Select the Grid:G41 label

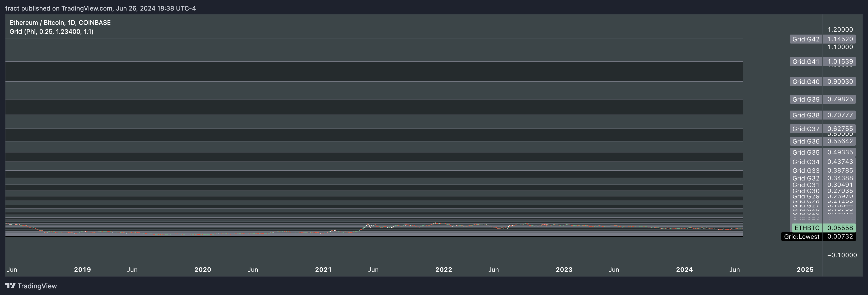click(x=806, y=62)
